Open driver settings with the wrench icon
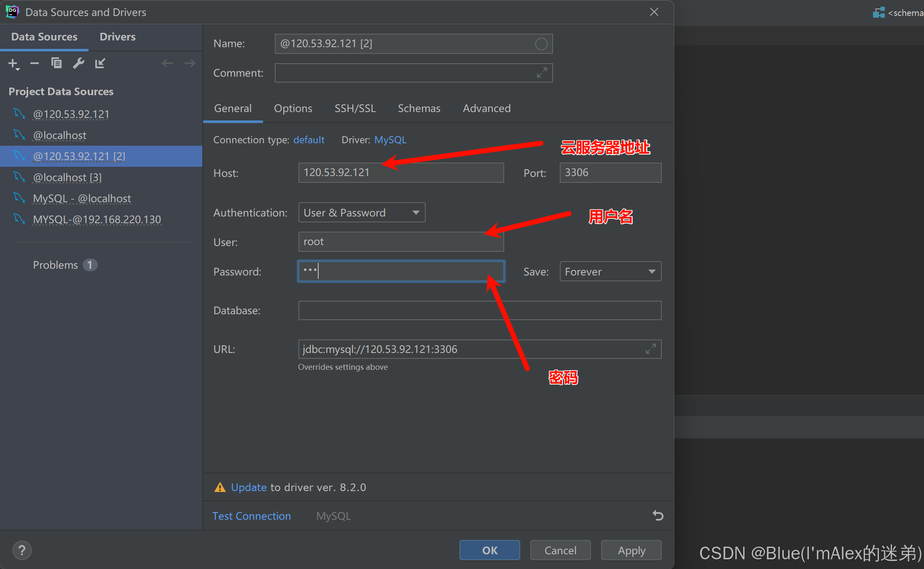924x569 pixels. click(x=78, y=63)
